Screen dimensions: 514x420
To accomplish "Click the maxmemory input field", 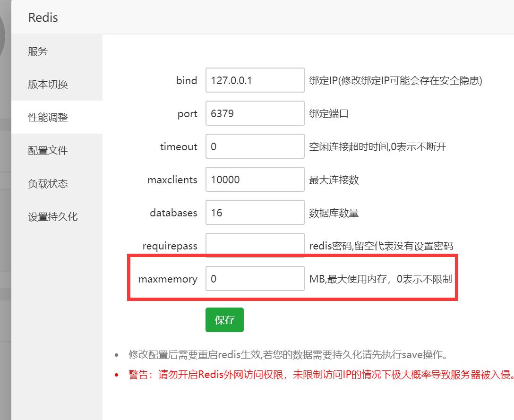I will click(255, 279).
